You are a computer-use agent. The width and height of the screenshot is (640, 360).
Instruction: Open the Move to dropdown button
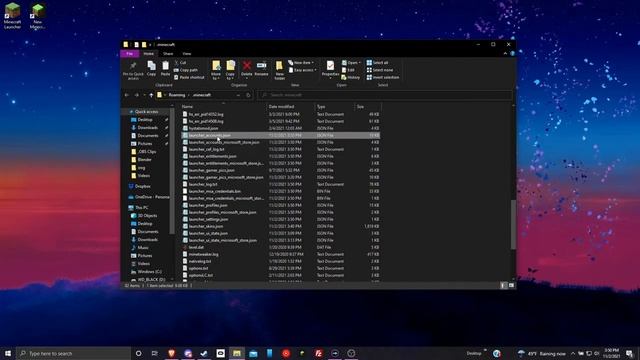point(216,69)
